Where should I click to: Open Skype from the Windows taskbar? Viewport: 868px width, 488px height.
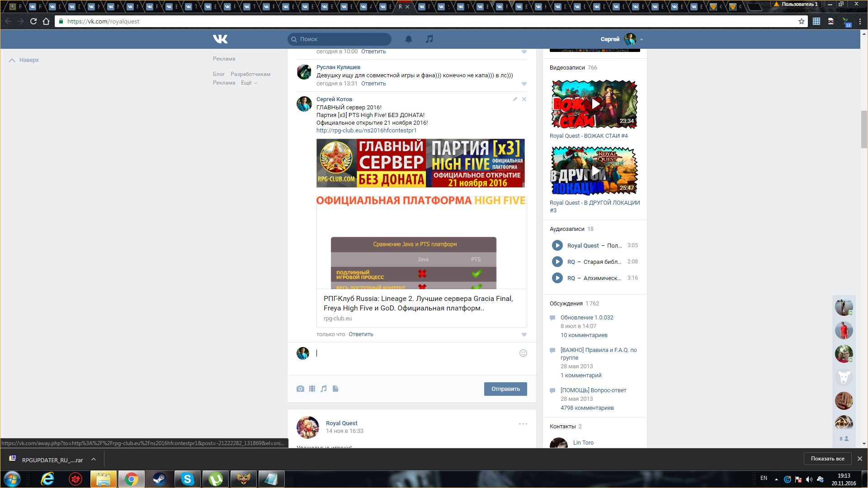click(x=187, y=479)
